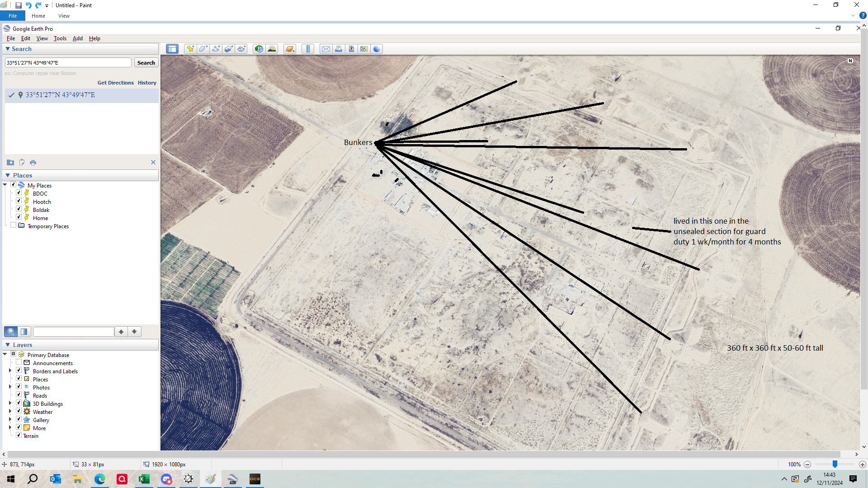Open the Google Earth Tools menu
This screenshot has height=488, width=868.
coord(60,38)
